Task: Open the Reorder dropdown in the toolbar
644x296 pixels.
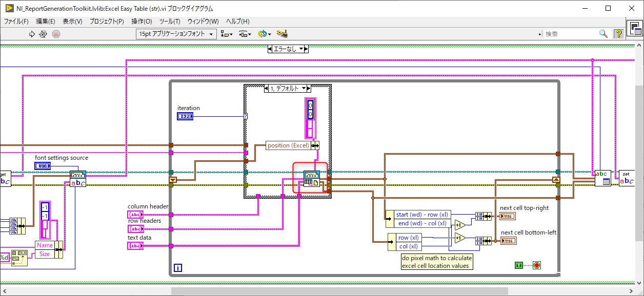Action: click(x=264, y=34)
